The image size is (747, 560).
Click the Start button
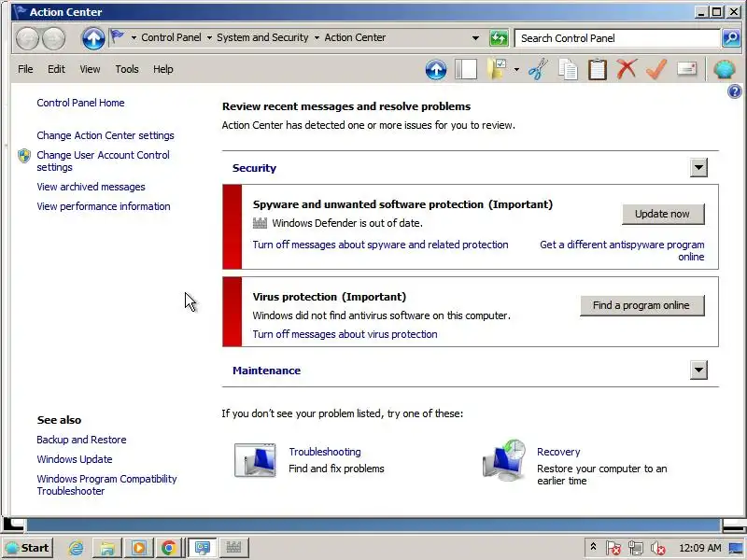(28, 548)
